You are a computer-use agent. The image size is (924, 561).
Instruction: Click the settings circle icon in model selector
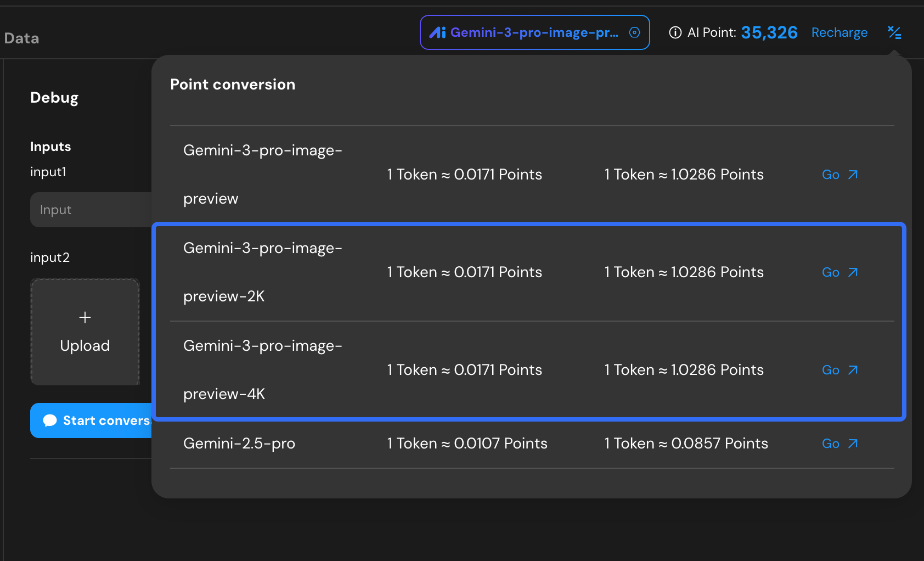(634, 33)
